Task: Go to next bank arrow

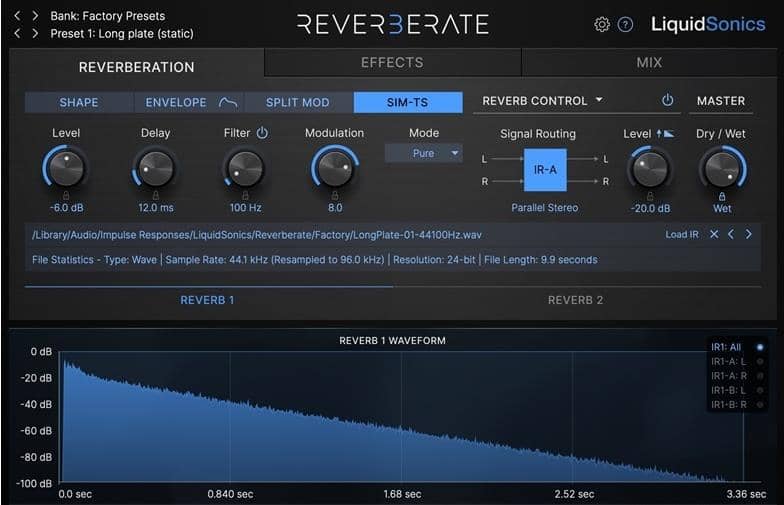Action: click(35, 16)
